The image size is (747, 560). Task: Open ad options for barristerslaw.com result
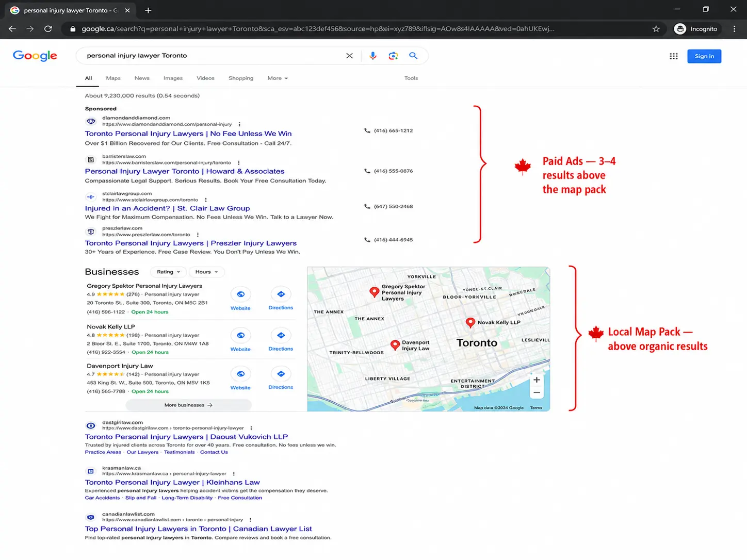coord(238,162)
